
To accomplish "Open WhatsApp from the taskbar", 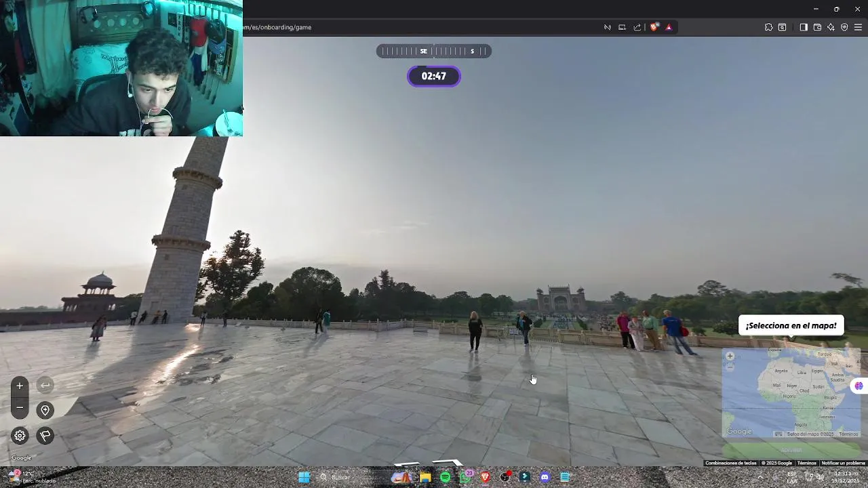I will (466, 477).
